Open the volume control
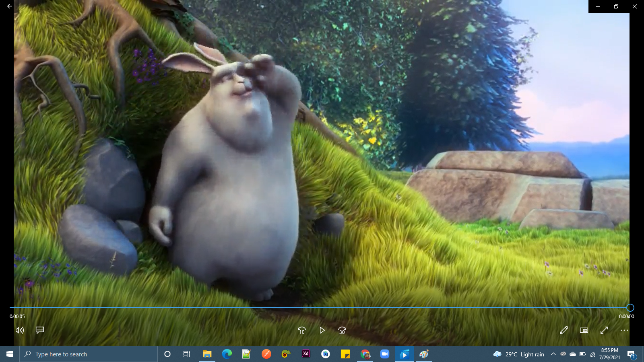The height and width of the screenshot is (362, 644). [x=19, y=330]
